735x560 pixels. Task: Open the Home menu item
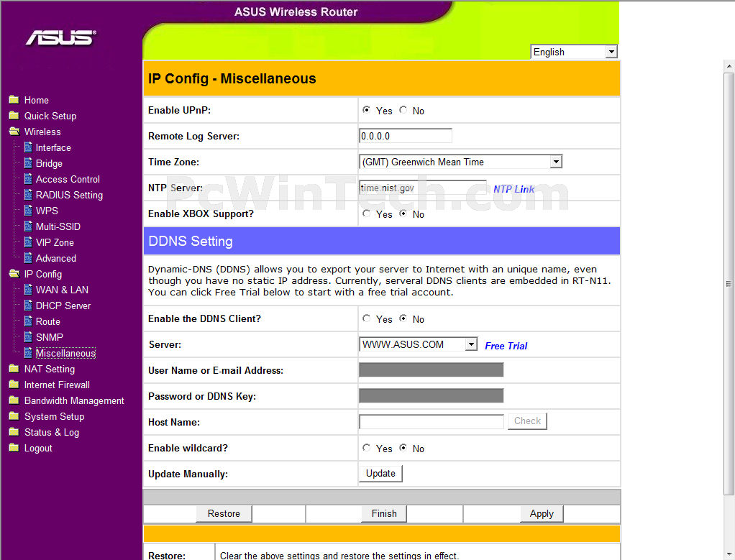(x=37, y=100)
